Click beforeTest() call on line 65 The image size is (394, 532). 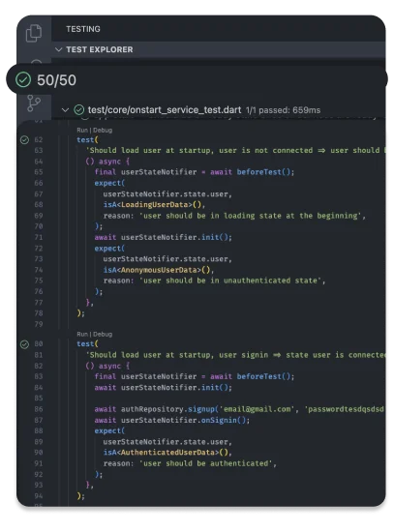pos(265,172)
